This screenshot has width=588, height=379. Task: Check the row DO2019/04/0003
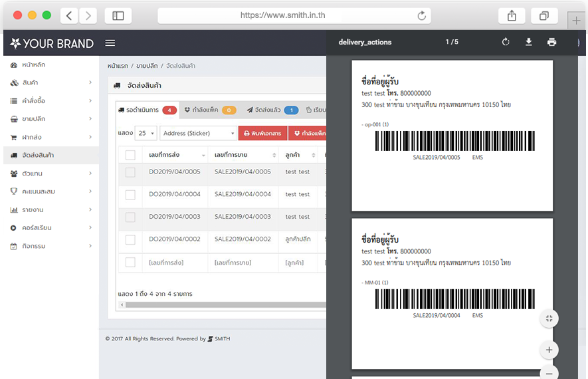coord(130,217)
